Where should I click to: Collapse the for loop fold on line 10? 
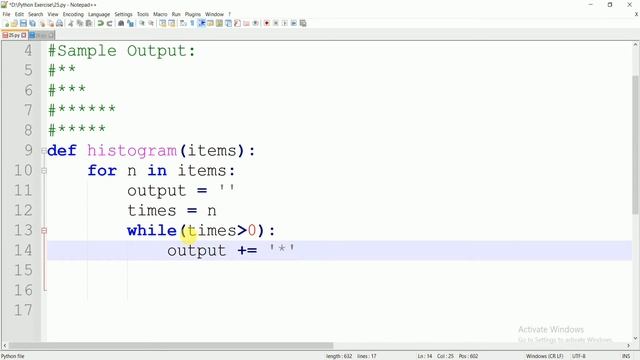tap(44, 171)
